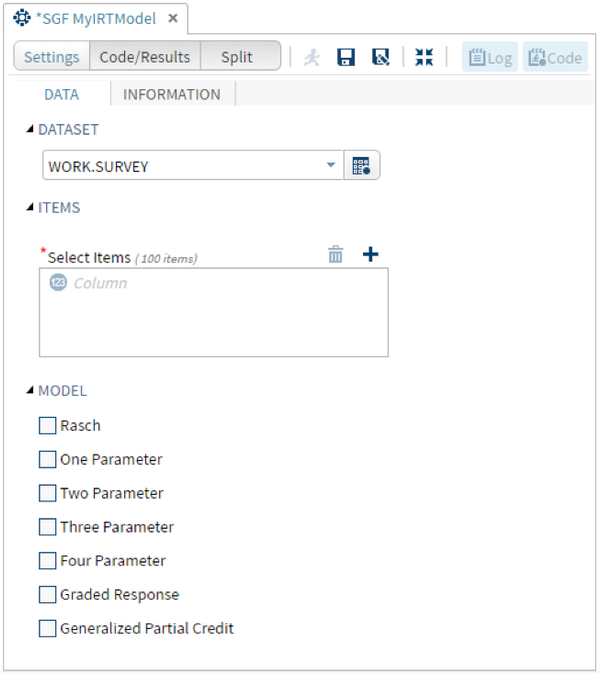
Task: Collapse the ITEMS section
Action: [30, 208]
